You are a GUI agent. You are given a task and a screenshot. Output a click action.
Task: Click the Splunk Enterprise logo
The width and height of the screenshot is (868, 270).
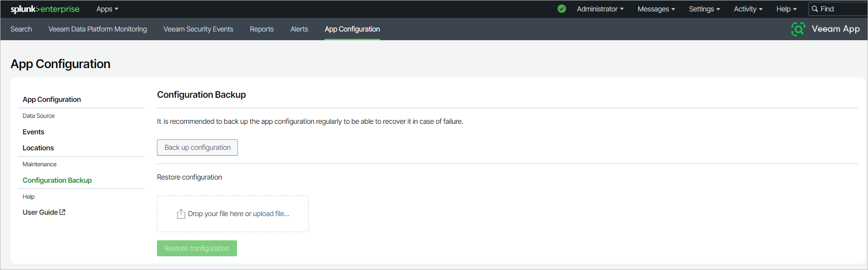click(45, 9)
